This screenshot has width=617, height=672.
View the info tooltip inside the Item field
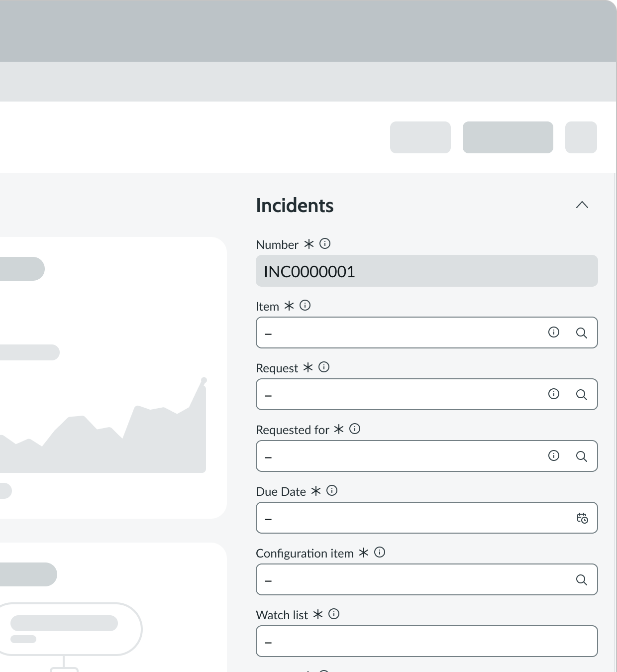click(553, 333)
